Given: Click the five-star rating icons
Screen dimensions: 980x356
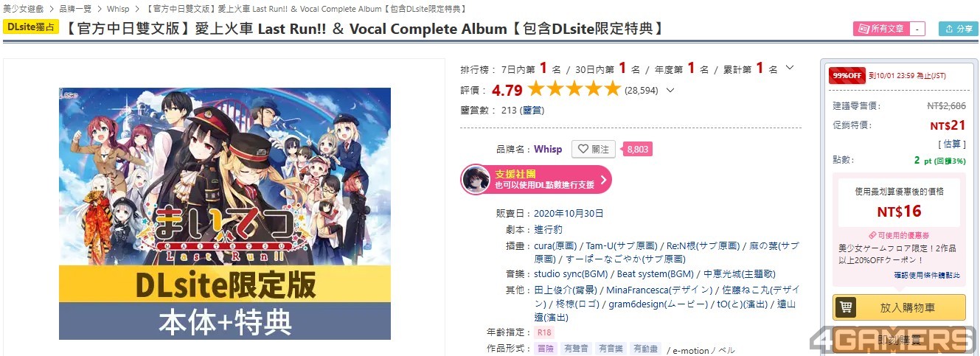Looking at the screenshot, I should pyautogui.click(x=574, y=90).
